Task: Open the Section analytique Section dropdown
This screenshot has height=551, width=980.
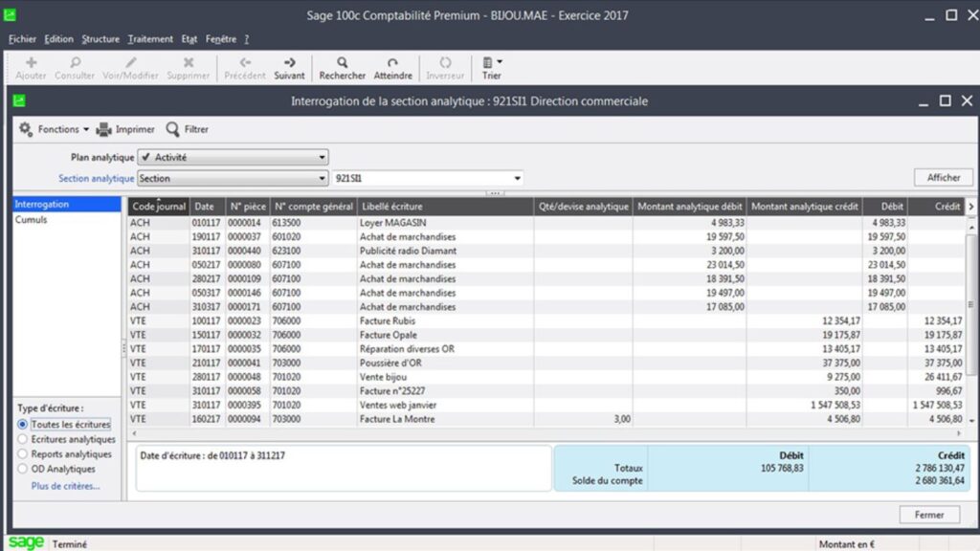Action: tap(233, 178)
